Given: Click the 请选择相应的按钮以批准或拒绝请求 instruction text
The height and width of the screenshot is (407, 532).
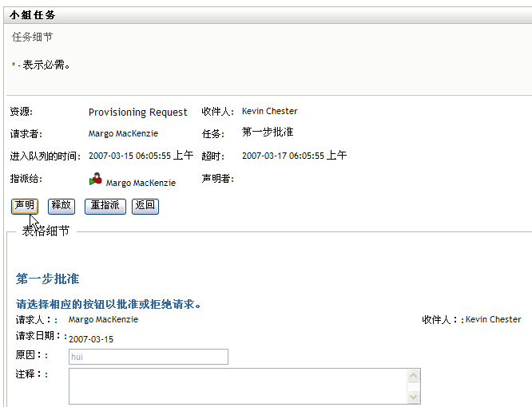Looking at the screenshot, I should pyautogui.click(x=109, y=304).
